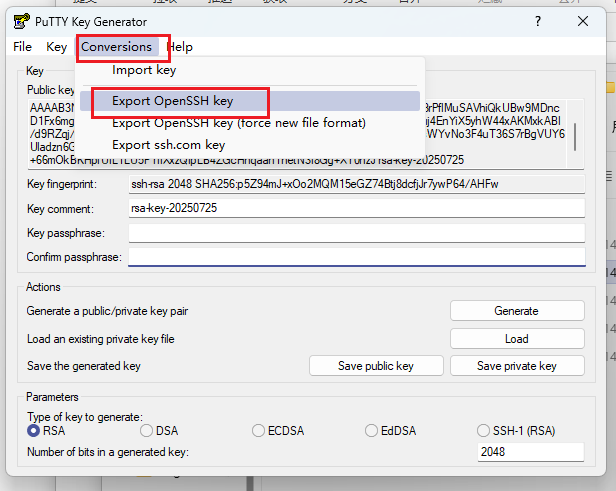Click the Key passphrase input field
616x491 pixels.
coord(356,233)
